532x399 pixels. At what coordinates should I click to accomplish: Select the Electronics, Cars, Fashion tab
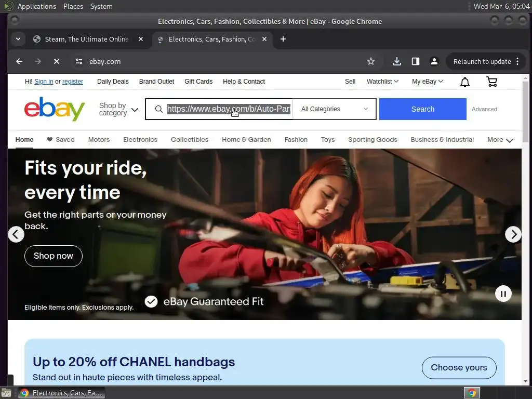coord(212,39)
